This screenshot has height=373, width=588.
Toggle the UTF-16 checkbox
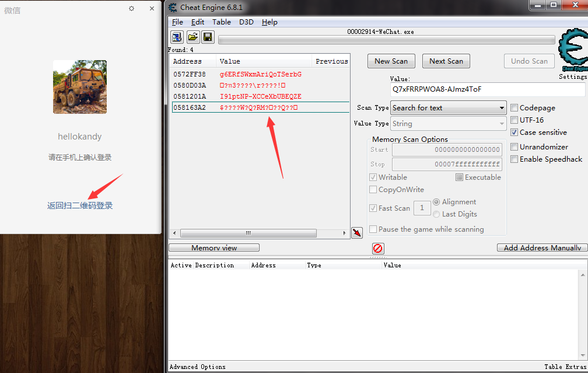coord(514,120)
